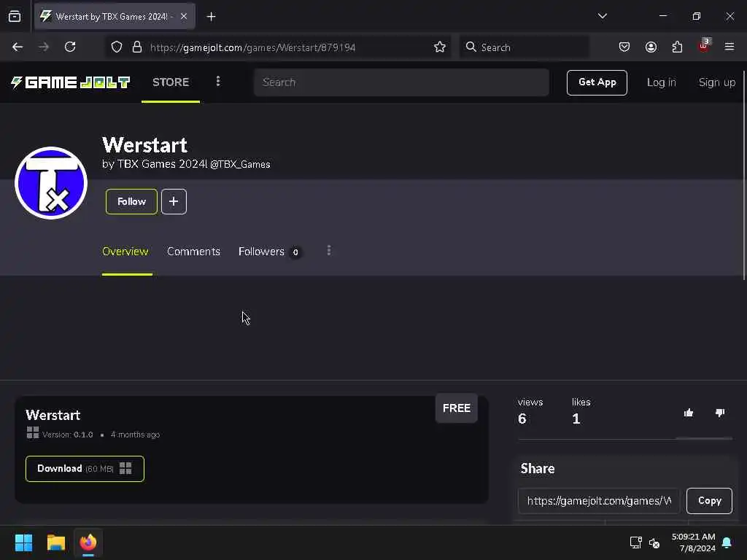Download the Werstart 60 MB build
The image size is (747, 560).
(85, 469)
